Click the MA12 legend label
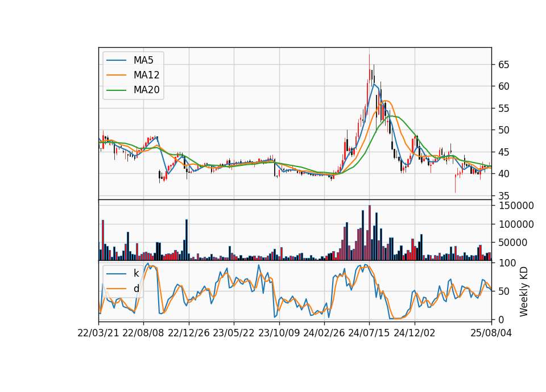Viewport: 546px width, 392px height. pos(146,75)
